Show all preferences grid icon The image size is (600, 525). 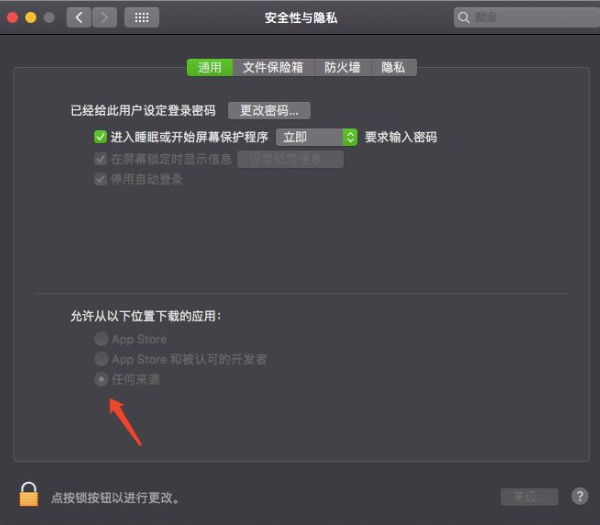coord(142,17)
